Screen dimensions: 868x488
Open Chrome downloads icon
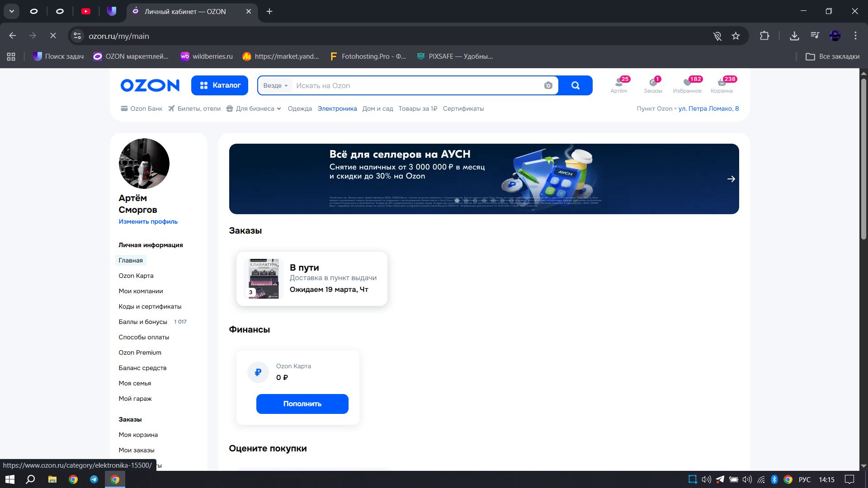(x=794, y=36)
